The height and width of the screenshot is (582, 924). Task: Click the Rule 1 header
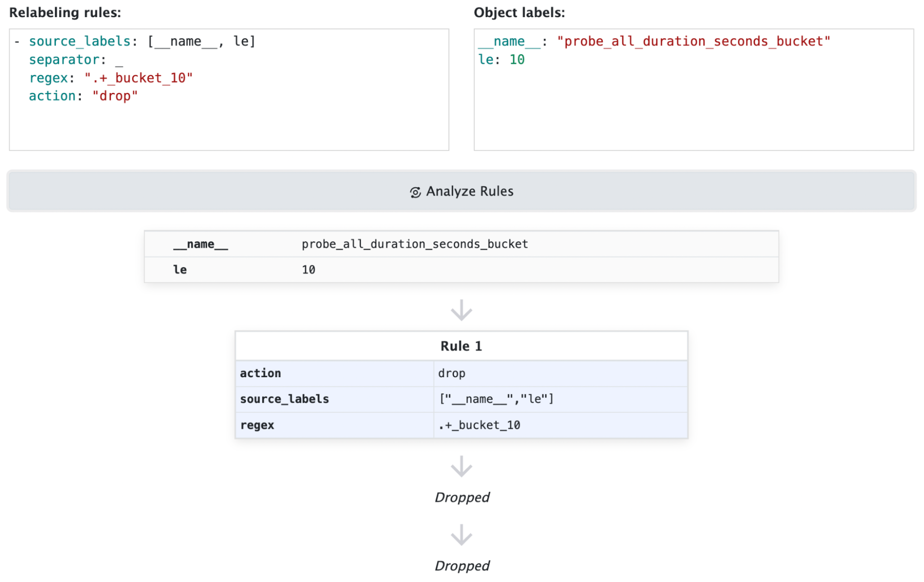tap(461, 346)
